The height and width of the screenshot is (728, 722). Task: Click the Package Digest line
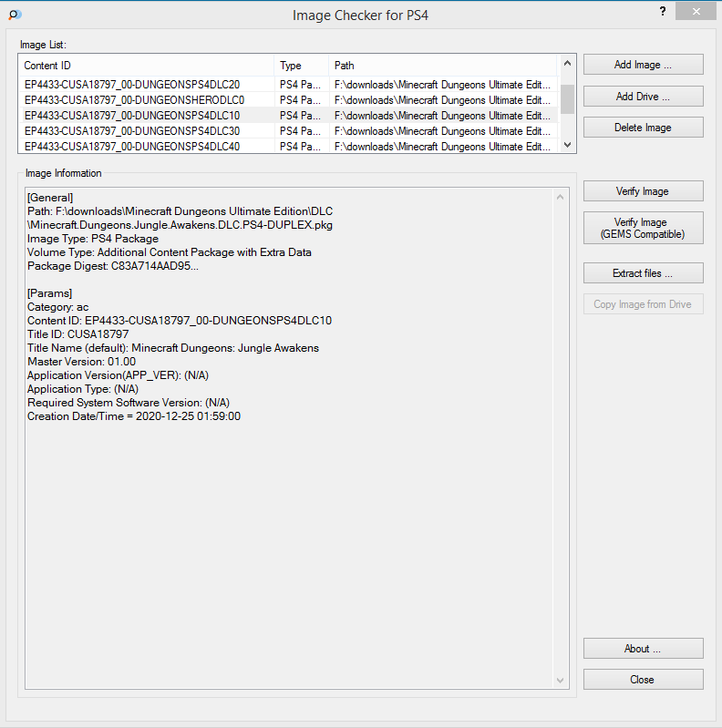[113, 266]
